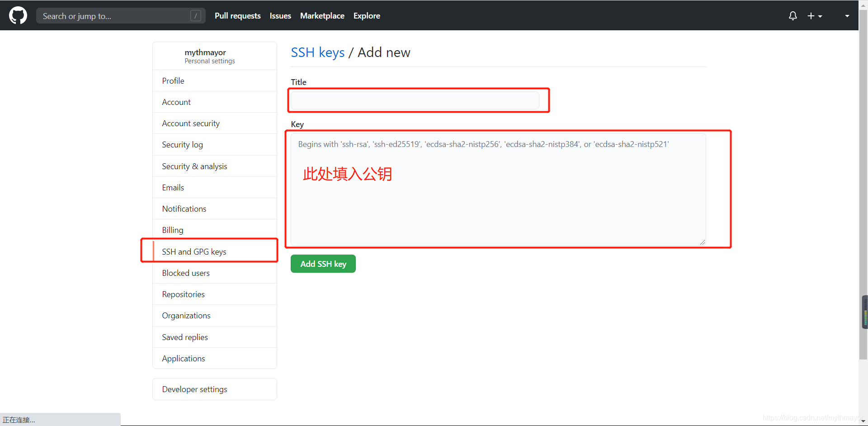Open the notifications bell
This screenshot has width=868, height=426.
(x=793, y=16)
